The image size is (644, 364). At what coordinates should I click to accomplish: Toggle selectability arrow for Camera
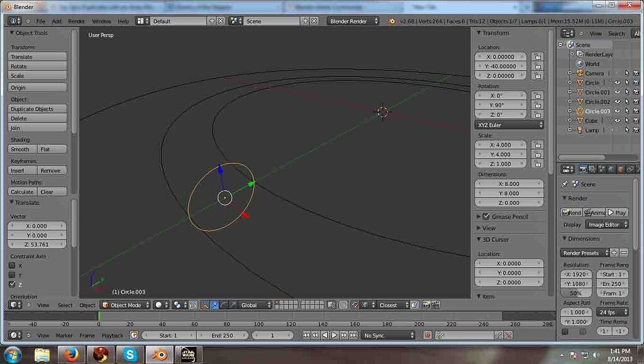[627, 73]
